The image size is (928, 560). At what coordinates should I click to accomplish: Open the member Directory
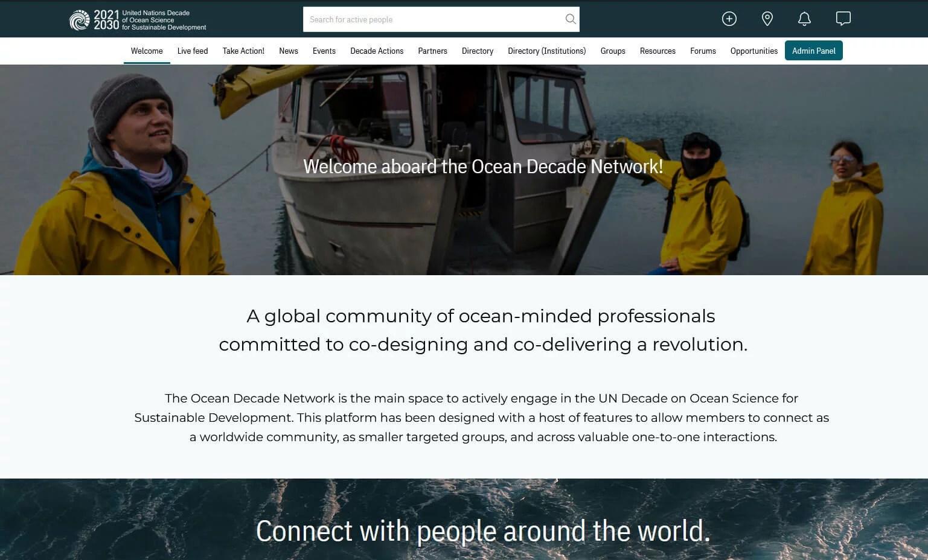point(477,51)
